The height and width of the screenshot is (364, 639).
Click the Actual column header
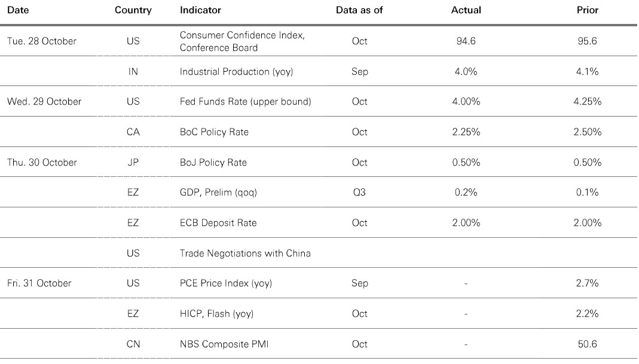coord(466,10)
